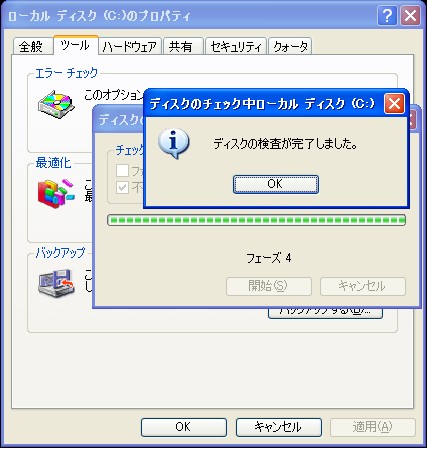The width and height of the screenshot is (428, 449).
Task: Click キャンセル in the disk check dialog
Action: 363,286
